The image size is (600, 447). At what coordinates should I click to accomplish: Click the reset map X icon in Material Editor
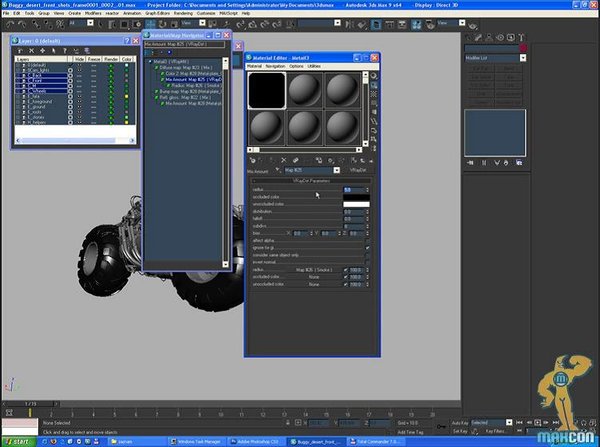click(284, 160)
